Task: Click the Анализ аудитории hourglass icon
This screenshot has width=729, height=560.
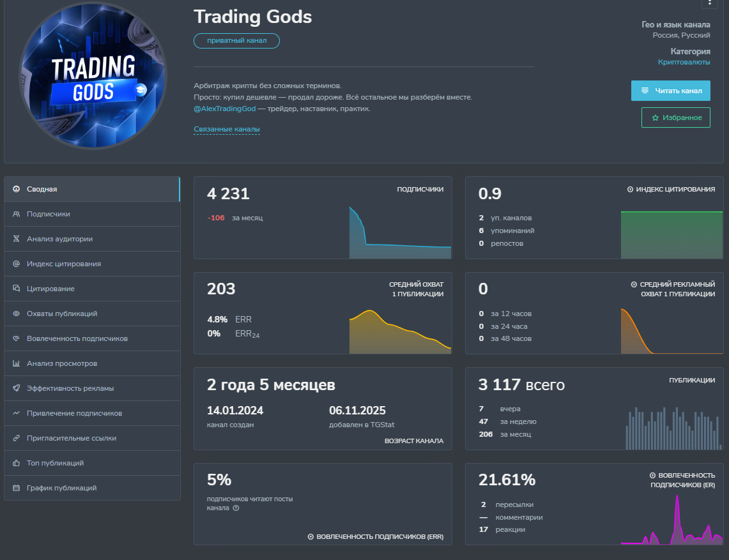Action: click(x=16, y=239)
